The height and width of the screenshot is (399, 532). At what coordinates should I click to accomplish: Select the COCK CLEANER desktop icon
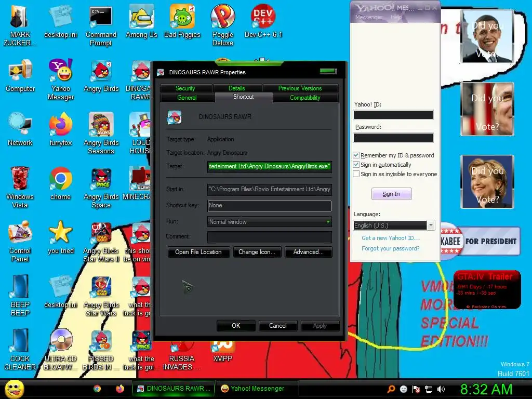click(x=20, y=350)
